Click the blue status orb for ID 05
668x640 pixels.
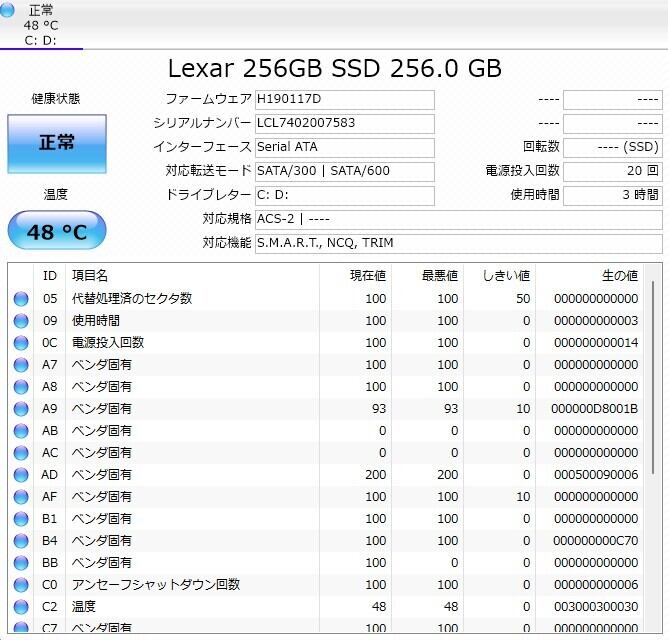21,299
